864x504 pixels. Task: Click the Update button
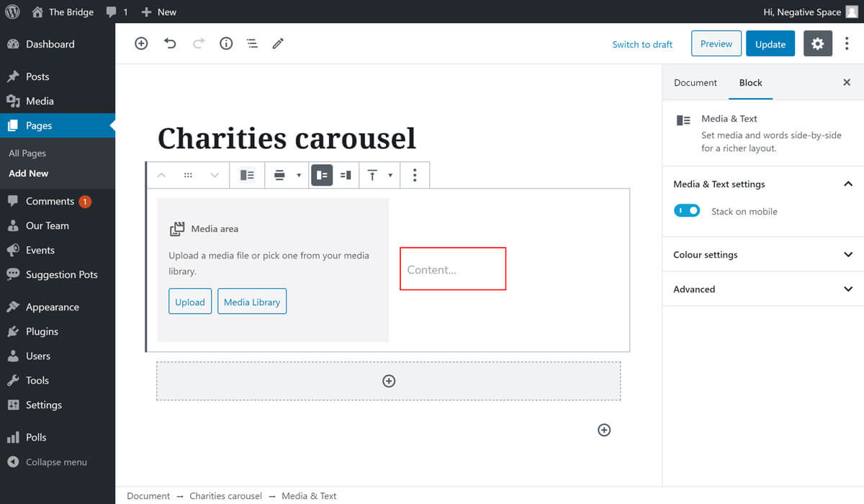[x=770, y=44]
